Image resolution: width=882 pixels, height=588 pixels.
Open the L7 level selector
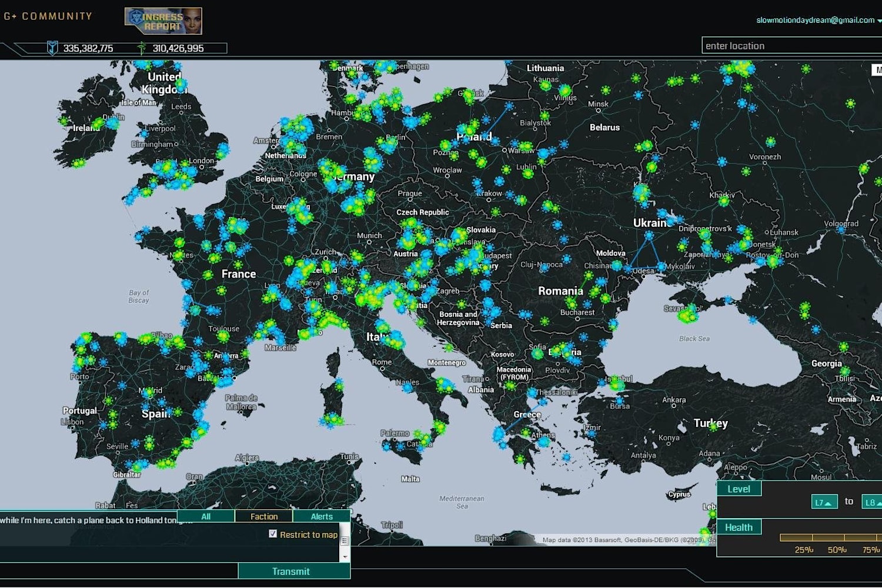(x=825, y=502)
